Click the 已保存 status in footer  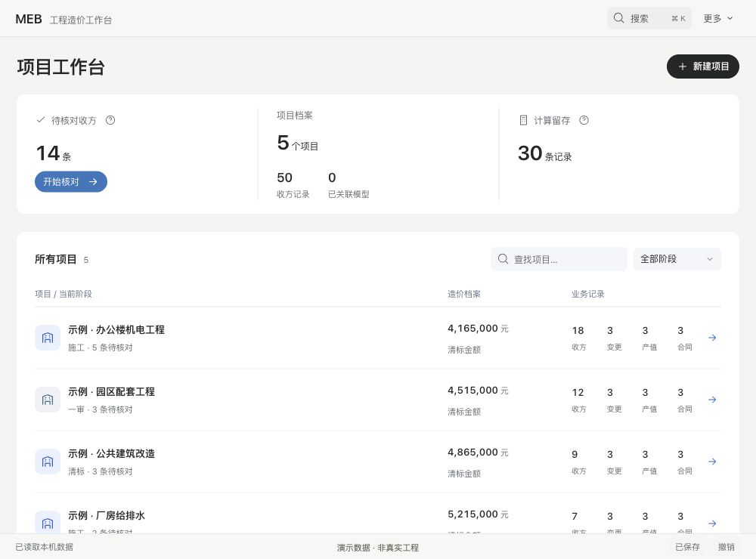687,547
